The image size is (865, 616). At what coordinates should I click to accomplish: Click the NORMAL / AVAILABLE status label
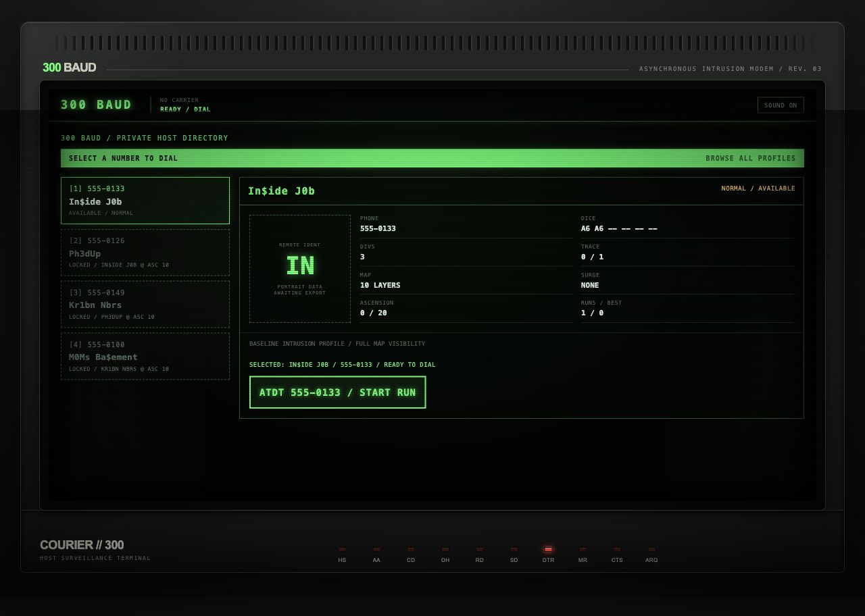(x=758, y=188)
